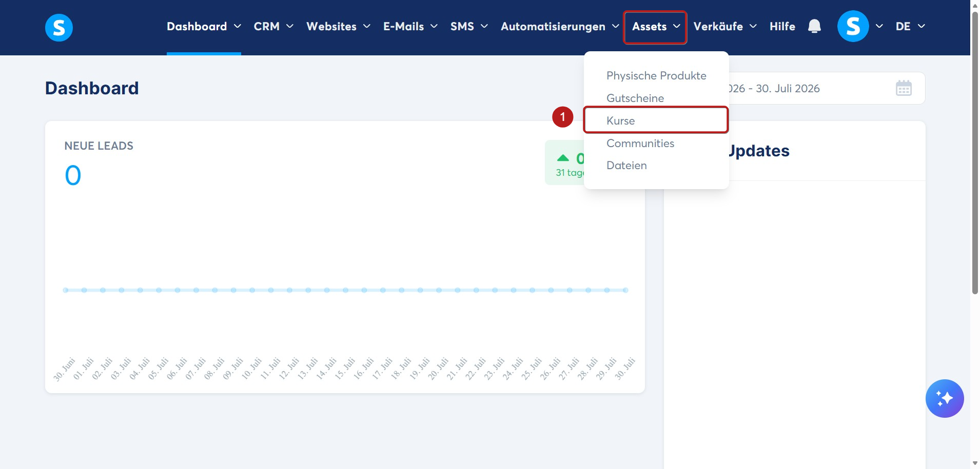This screenshot has height=469, width=980.
Task: Click the page vertical scrollbar thumb
Action: coord(975,153)
